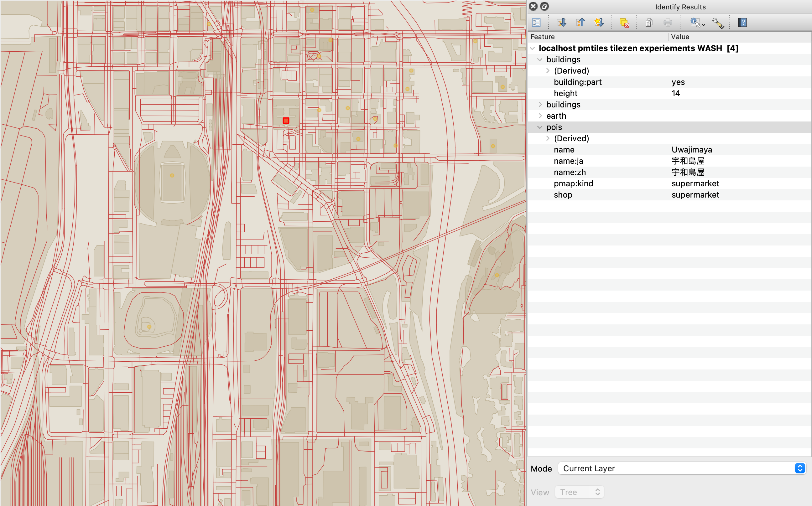Open the form view icon

pos(536,23)
